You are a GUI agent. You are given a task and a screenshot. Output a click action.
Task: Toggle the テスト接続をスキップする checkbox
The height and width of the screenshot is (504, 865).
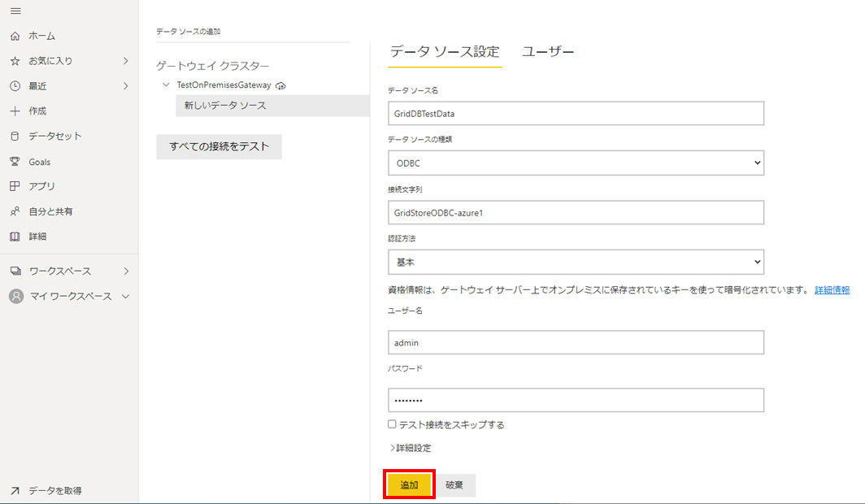[392, 424]
